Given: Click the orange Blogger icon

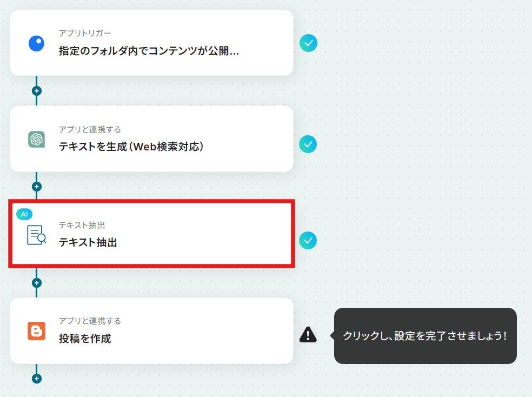Looking at the screenshot, I should click(36, 331).
